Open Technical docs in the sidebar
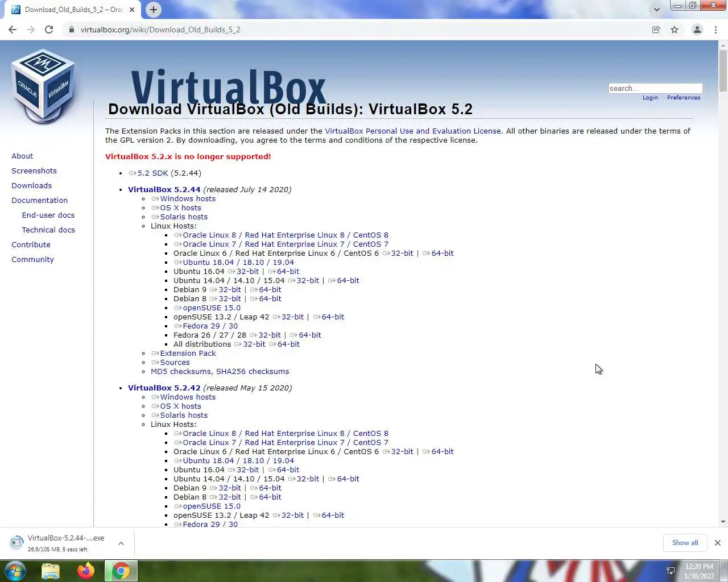The height and width of the screenshot is (582, 728). click(48, 230)
